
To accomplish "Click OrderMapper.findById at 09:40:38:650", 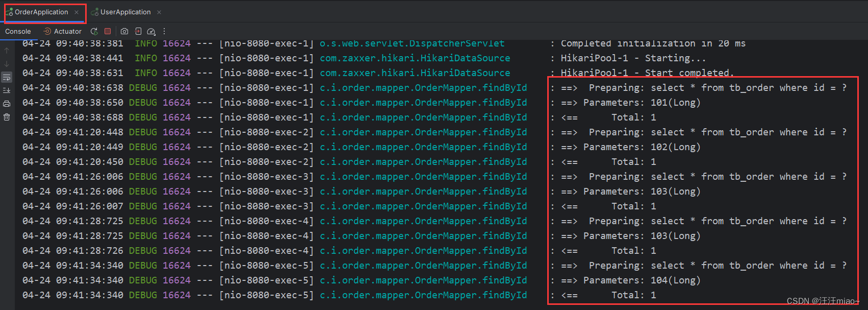I will pyautogui.click(x=423, y=103).
